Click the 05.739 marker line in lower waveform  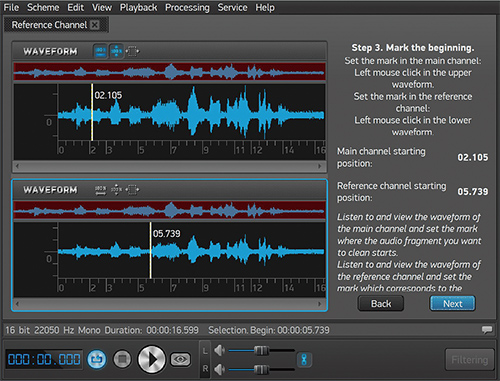[150, 250]
